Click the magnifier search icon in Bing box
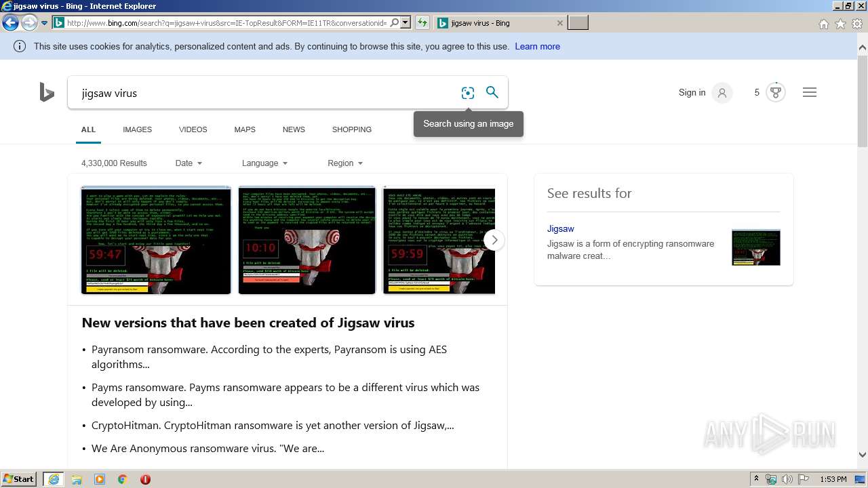 point(492,92)
